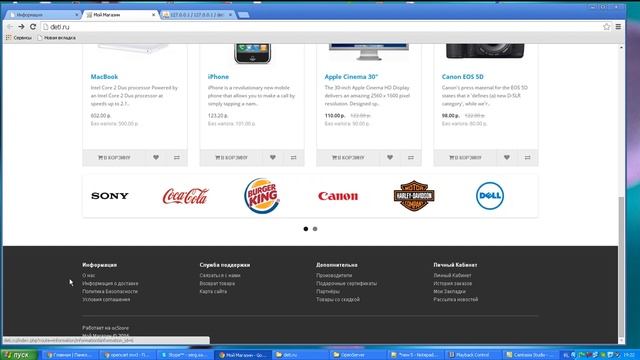Open the Apple Cinema 30" title link

pos(351,77)
